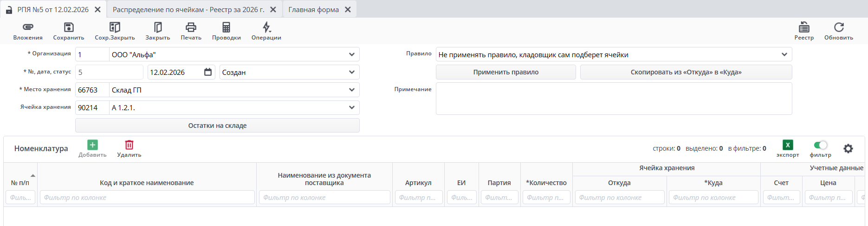Click the Сохранить save icon
Screen dimensions: 868x226
[x=69, y=27]
